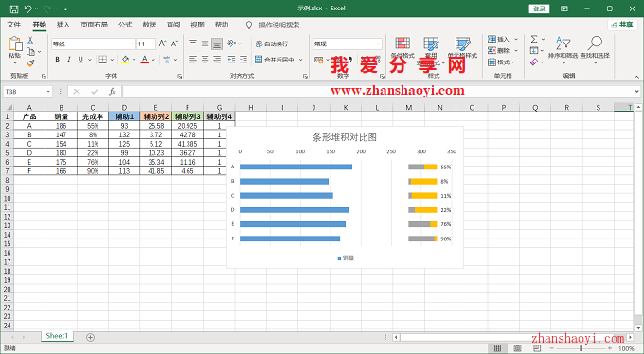Select column header D
This screenshot has height=354, width=644.
124,108
